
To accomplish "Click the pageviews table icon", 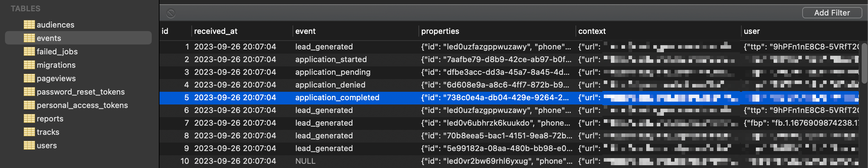I will (29, 78).
